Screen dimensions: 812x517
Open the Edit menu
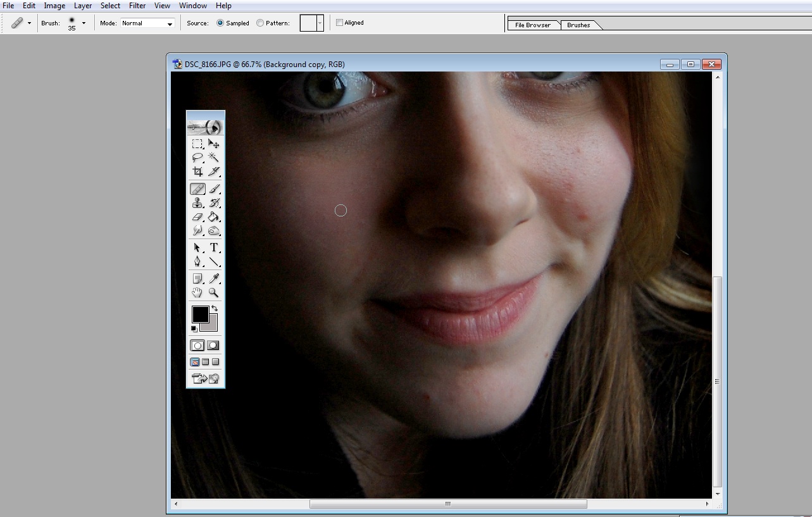pyautogui.click(x=29, y=6)
